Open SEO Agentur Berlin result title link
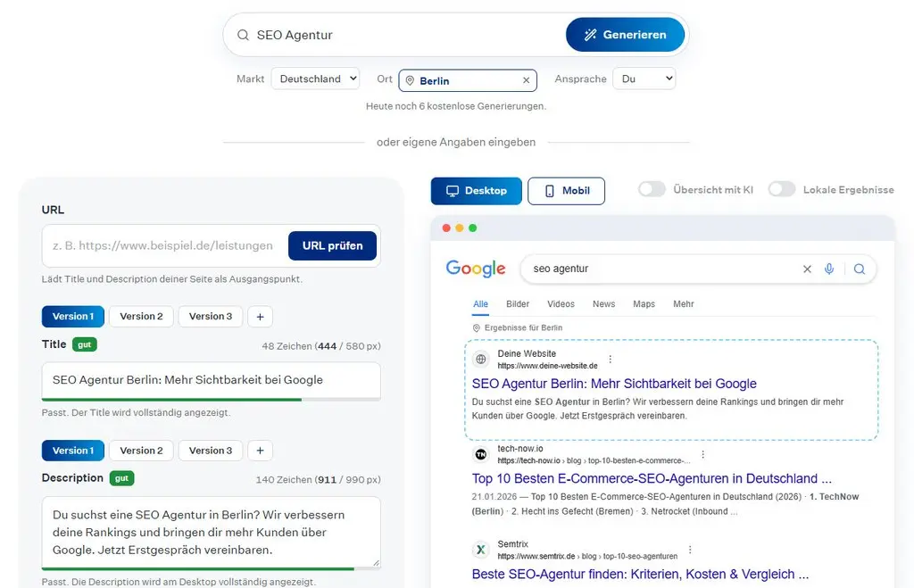The height and width of the screenshot is (588, 914). pyautogui.click(x=614, y=384)
